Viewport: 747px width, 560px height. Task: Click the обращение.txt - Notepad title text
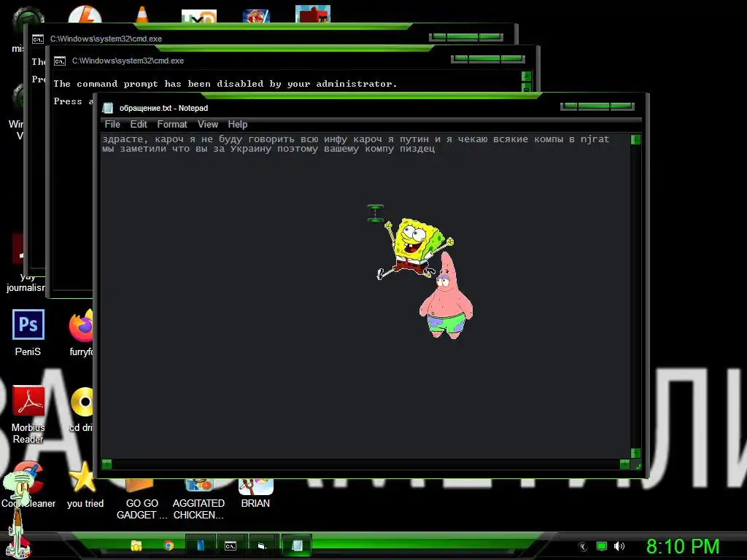pos(163,108)
